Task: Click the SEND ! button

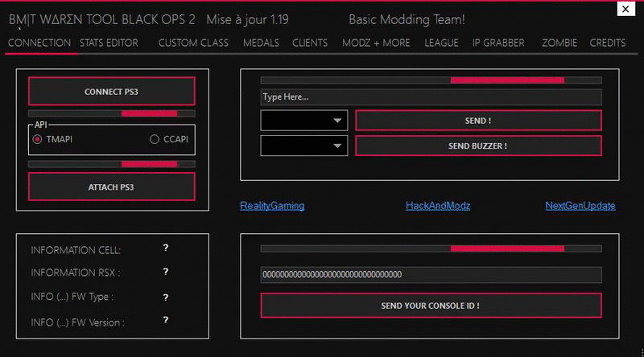Action: [478, 121]
